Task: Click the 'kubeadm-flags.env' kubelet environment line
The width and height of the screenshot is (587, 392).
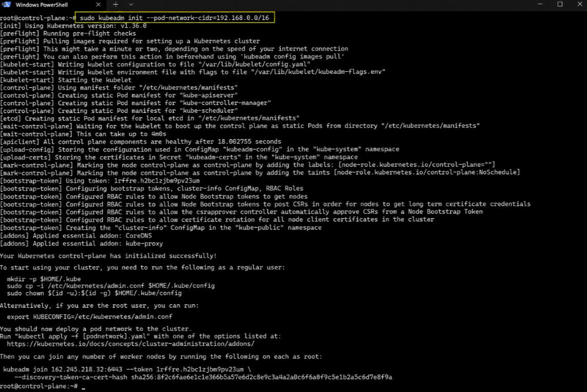Action: pyautogui.click(x=193, y=72)
